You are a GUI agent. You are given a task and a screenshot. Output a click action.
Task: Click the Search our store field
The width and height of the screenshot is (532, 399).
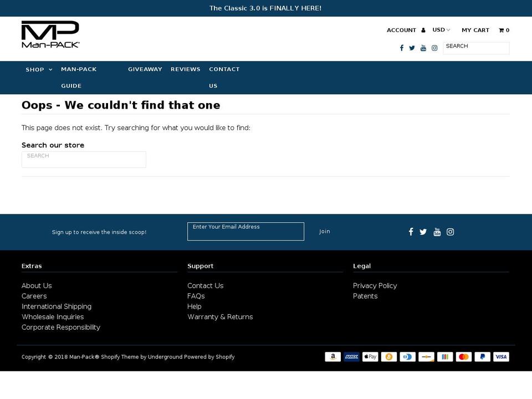point(84,160)
